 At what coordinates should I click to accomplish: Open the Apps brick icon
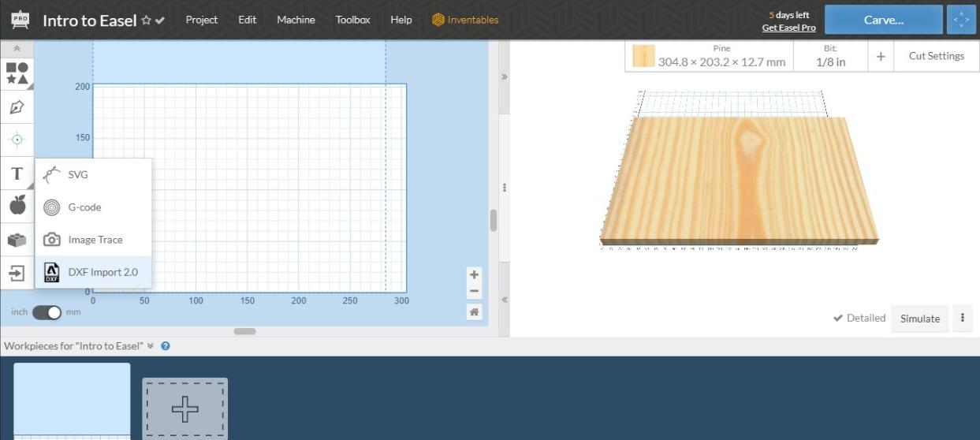point(17,240)
